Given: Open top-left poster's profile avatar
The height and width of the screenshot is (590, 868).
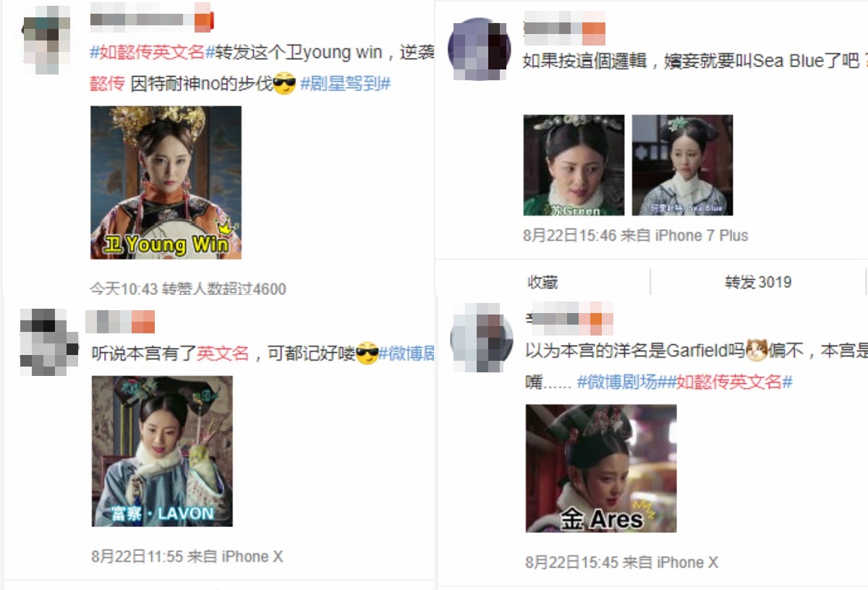Looking at the screenshot, I should tap(46, 40).
